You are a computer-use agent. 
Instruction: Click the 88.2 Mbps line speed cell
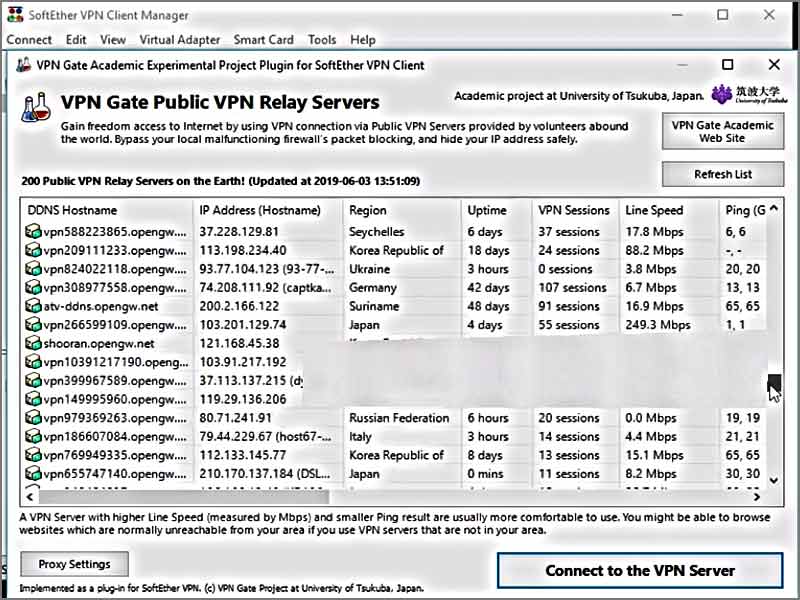point(654,251)
